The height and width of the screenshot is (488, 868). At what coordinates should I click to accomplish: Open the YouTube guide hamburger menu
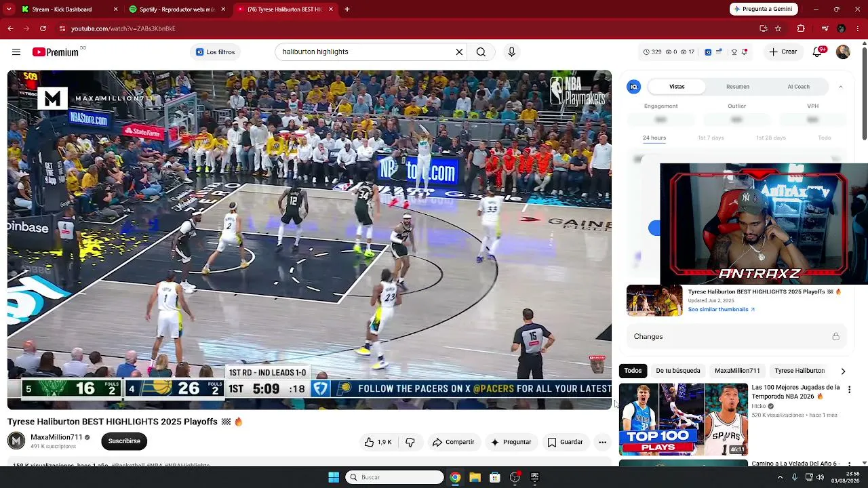[x=16, y=52]
